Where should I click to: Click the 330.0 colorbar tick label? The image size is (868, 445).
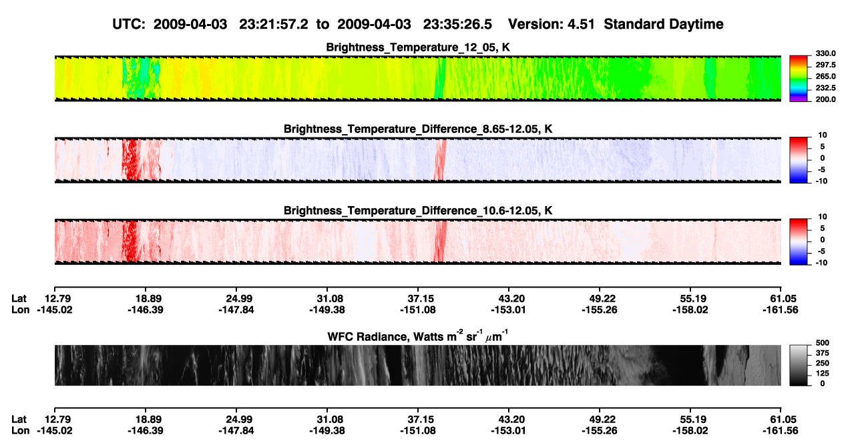(826, 53)
